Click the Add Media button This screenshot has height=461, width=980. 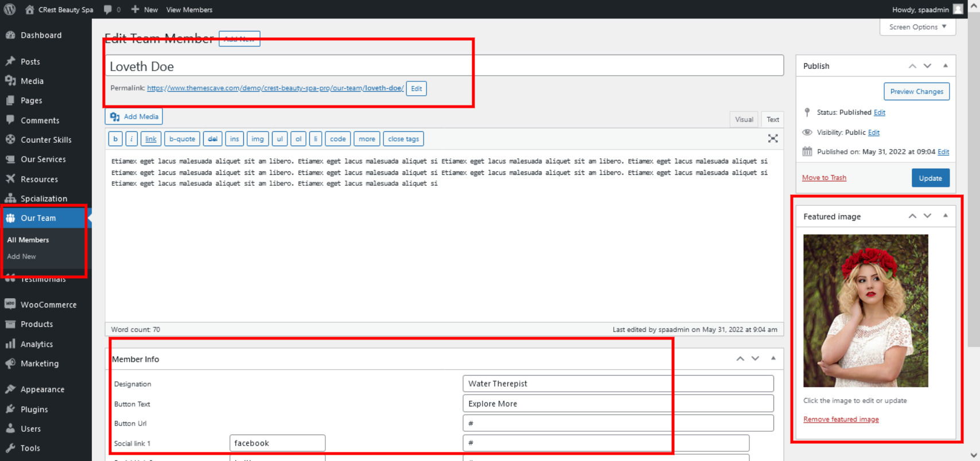pyautogui.click(x=134, y=116)
